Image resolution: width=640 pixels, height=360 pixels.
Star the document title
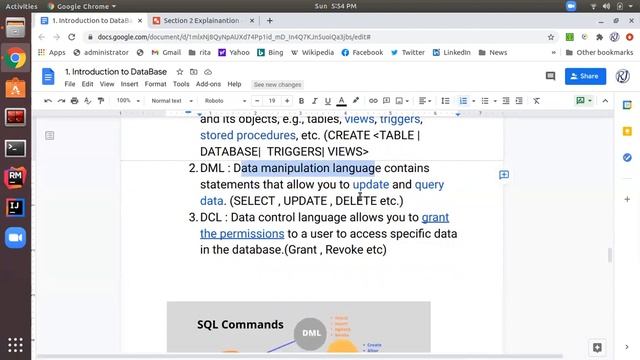point(180,72)
